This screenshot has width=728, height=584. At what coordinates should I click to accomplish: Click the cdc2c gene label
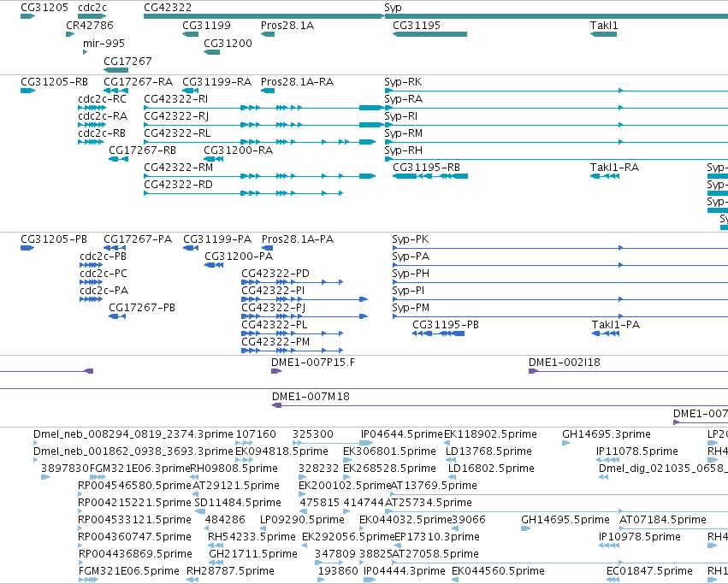[x=92, y=8]
